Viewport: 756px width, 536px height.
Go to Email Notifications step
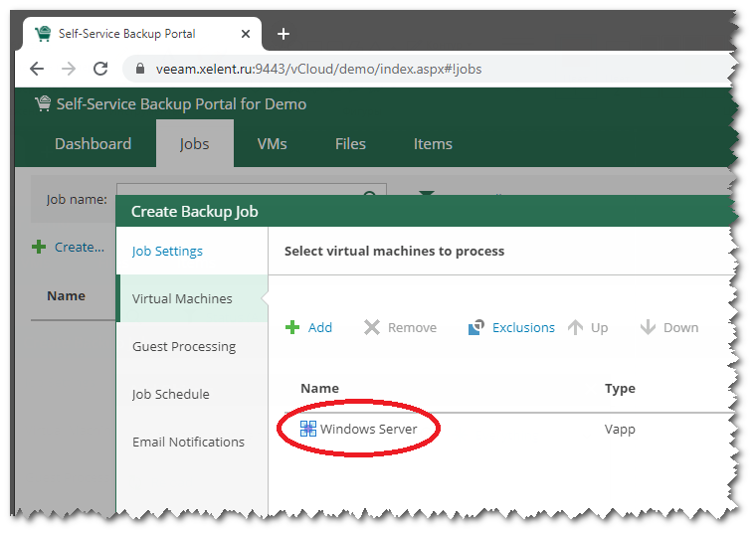click(189, 442)
